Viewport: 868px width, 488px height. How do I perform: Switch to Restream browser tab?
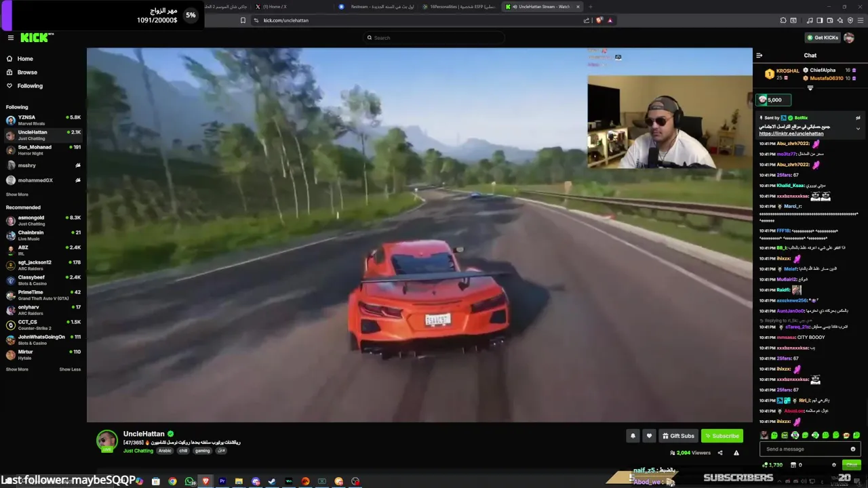(x=376, y=7)
